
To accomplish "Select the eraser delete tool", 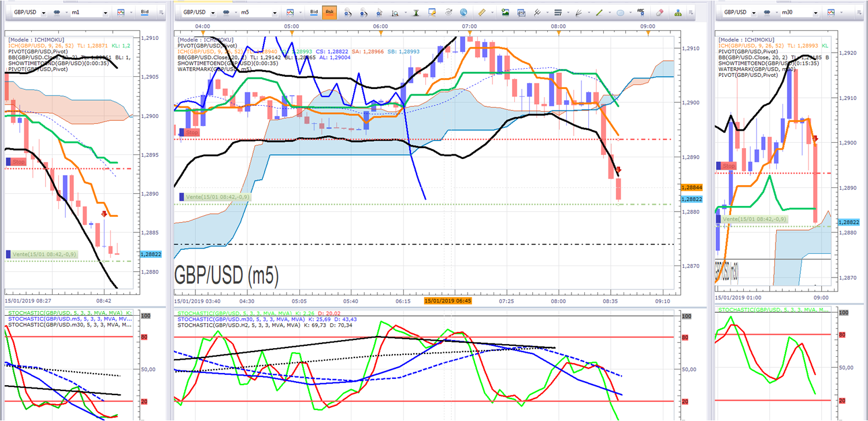I will 659,12.
